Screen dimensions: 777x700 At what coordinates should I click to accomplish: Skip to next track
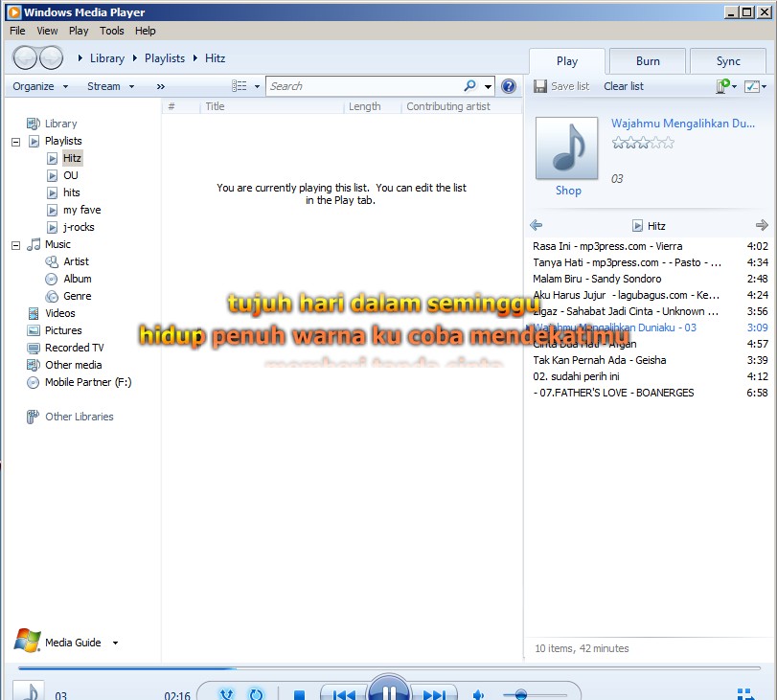(434, 694)
